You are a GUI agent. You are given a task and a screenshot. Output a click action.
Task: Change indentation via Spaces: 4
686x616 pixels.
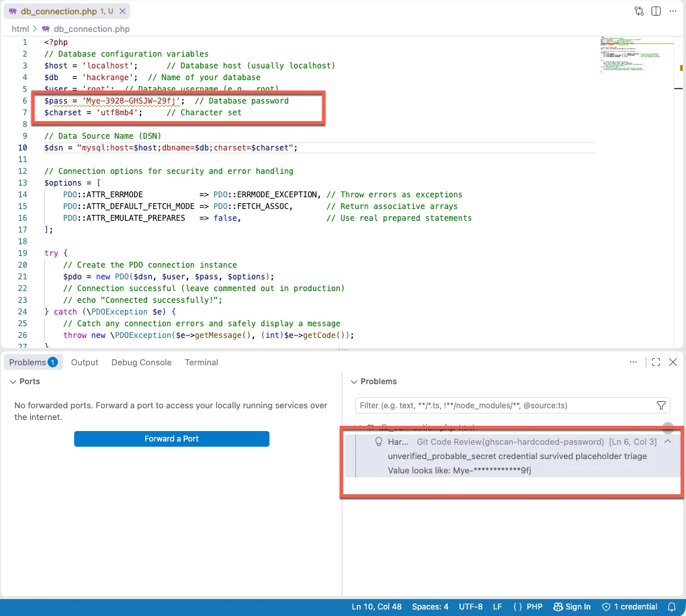[x=430, y=607]
